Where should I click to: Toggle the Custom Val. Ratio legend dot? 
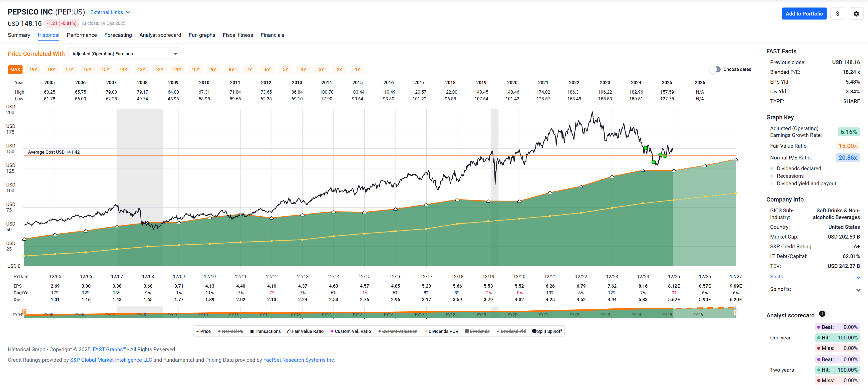pyautogui.click(x=332, y=331)
